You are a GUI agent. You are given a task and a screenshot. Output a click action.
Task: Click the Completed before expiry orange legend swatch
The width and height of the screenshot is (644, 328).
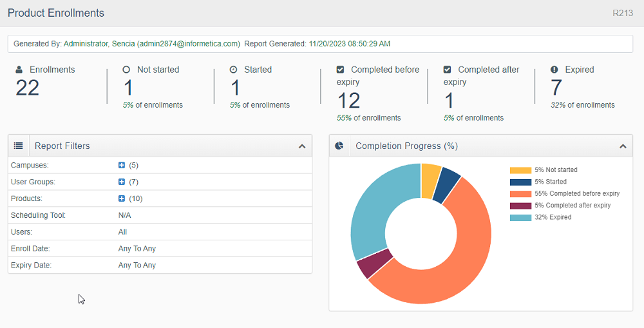[x=520, y=194]
